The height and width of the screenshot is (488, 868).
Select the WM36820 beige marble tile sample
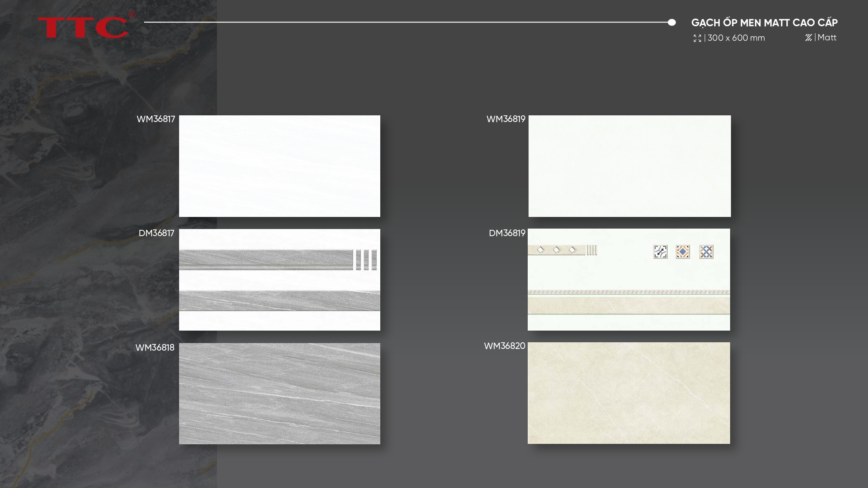point(629,393)
